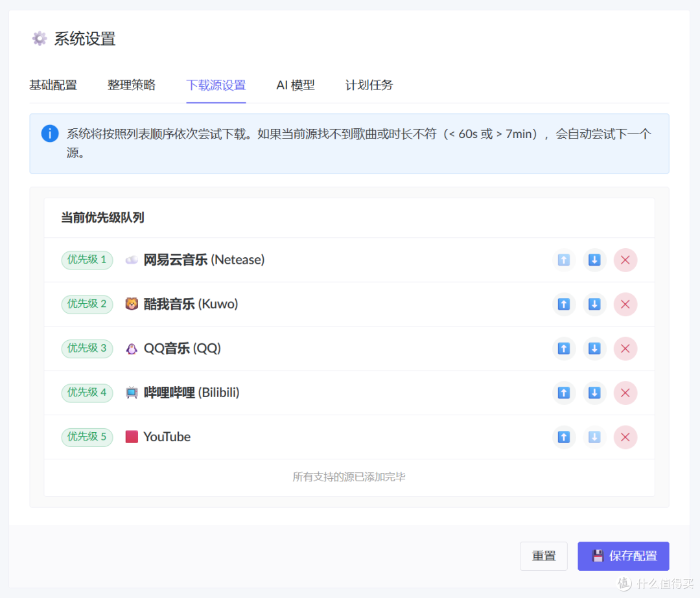Select the 网易云音乐 (Netease) label
The image size is (700, 598).
(204, 260)
